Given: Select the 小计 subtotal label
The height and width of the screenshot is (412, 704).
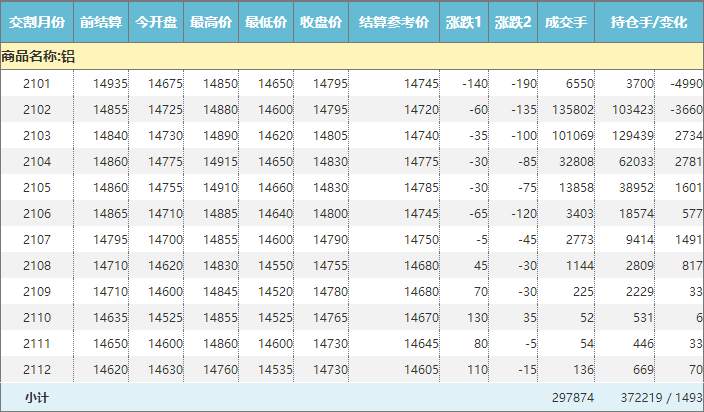Looking at the screenshot, I should tap(37, 398).
